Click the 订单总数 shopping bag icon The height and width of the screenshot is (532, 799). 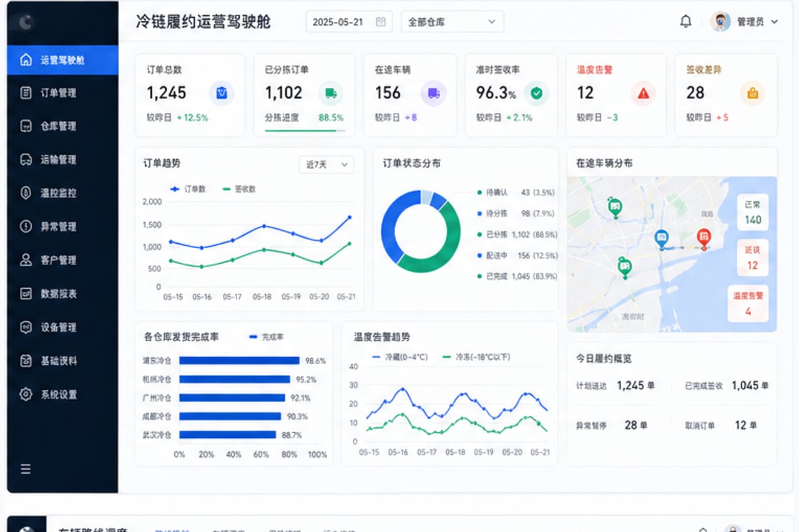point(222,93)
